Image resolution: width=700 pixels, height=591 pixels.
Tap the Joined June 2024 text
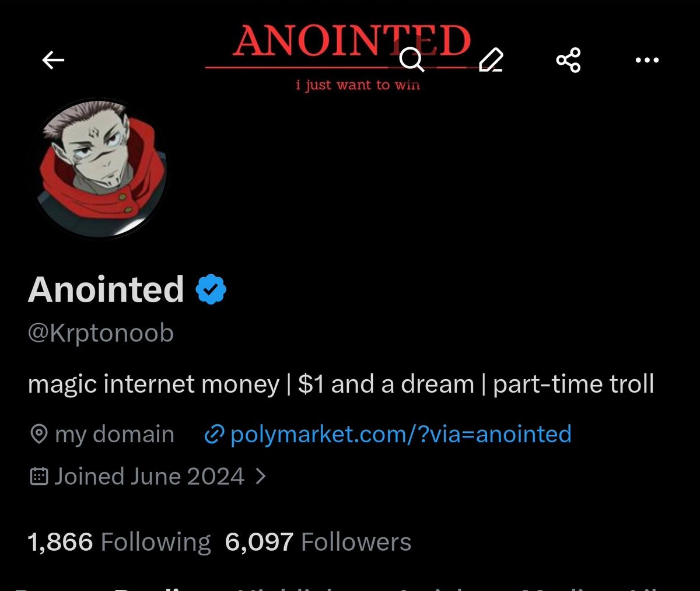149,477
